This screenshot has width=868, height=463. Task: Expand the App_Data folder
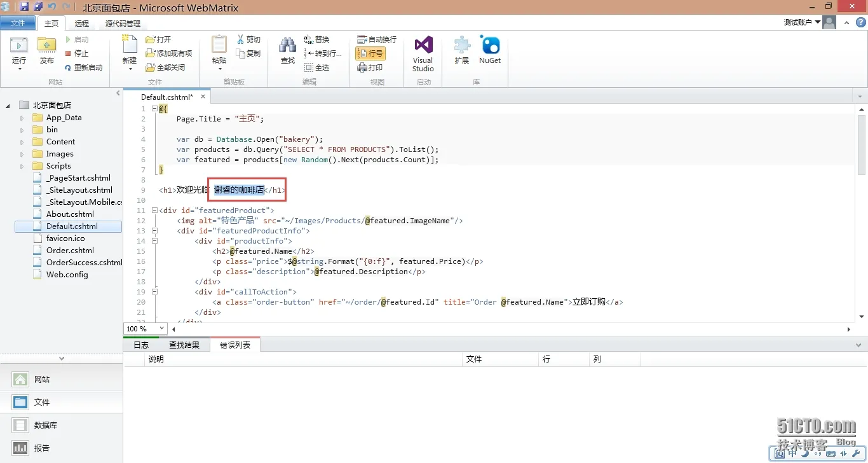coord(22,118)
